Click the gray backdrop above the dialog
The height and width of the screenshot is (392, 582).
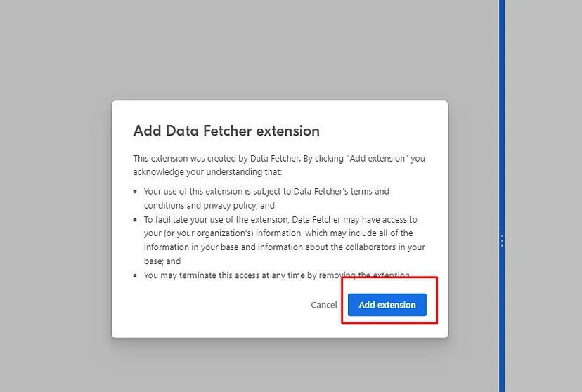pyautogui.click(x=281, y=49)
